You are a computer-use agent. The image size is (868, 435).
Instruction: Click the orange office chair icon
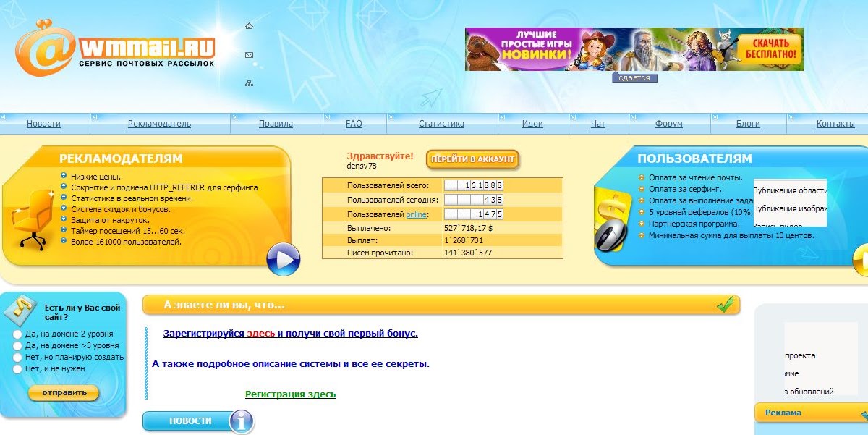click(x=33, y=219)
